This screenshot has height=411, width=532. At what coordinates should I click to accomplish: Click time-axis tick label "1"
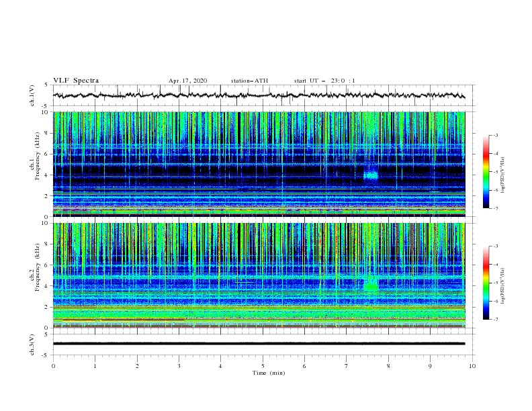click(95, 366)
